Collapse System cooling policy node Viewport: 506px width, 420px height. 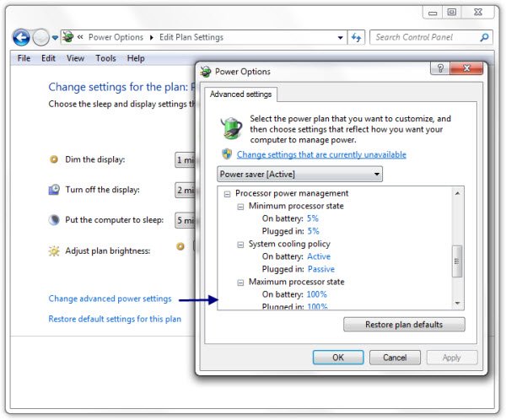tap(240, 245)
